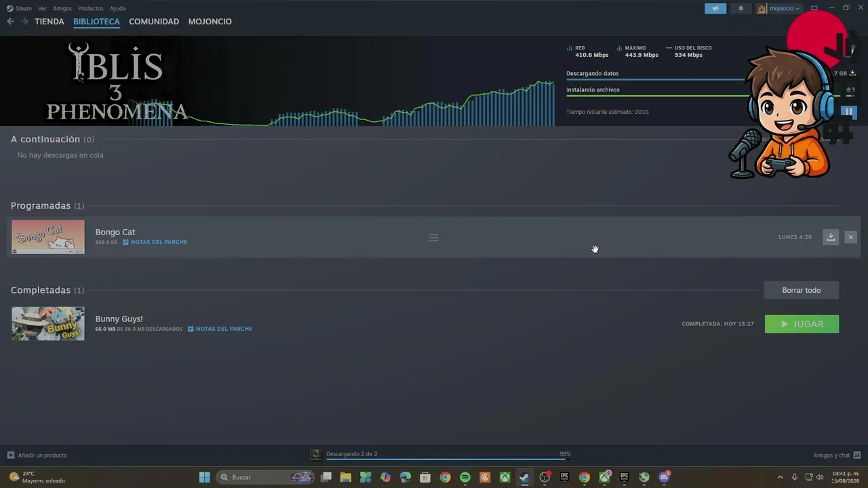Click the Iblis 3 Phenomena banner art
This screenshot has width=868, height=488.
click(117, 81)
